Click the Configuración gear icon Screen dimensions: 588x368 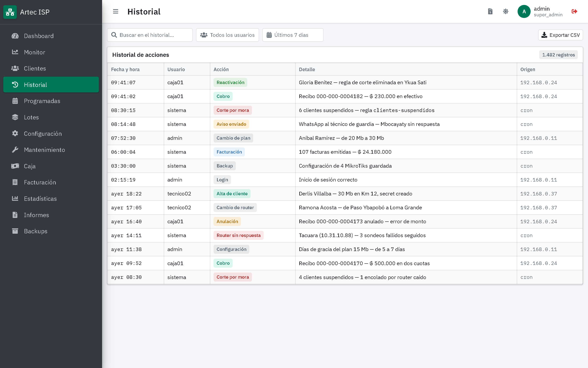click(x=15, y=133)
